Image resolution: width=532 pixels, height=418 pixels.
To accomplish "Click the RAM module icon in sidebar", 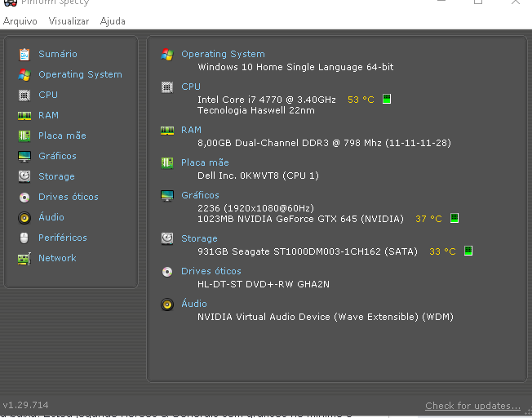I will pos(24,116).
